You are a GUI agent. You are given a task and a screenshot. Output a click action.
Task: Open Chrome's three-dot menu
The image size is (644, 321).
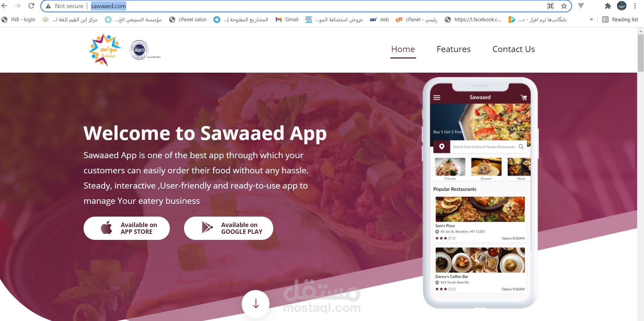pyautogui.click(x=635, y=6)
